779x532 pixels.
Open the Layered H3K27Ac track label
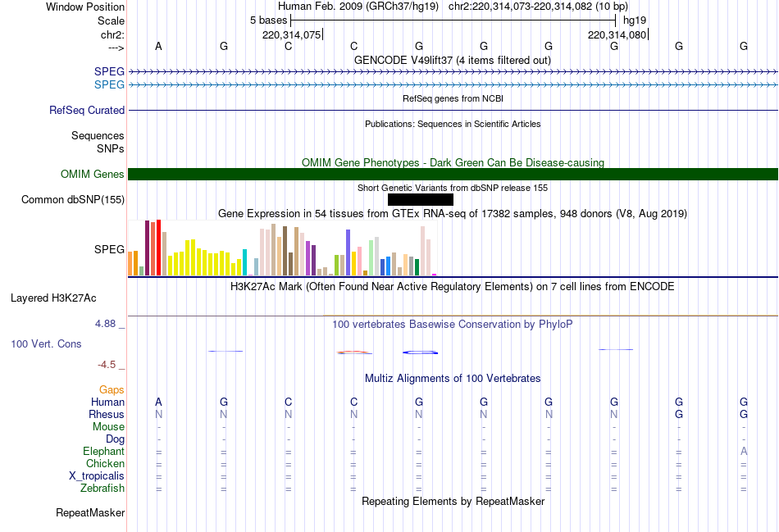pyautogui.click(x=53, y=298)
